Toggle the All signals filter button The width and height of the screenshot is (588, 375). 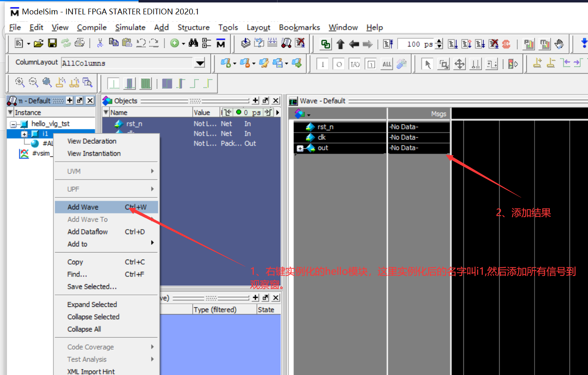coord(387,64)
